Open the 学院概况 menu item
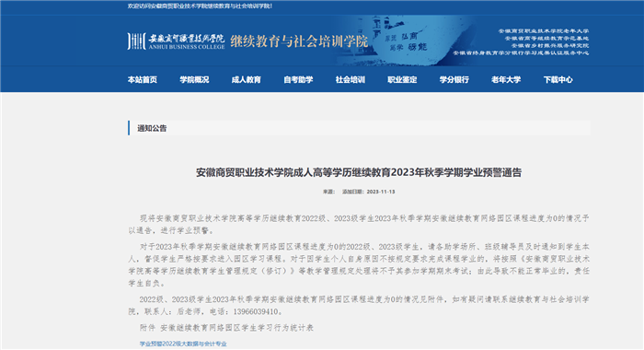Viewport: 644px width, 350px height. coord(194,80)
